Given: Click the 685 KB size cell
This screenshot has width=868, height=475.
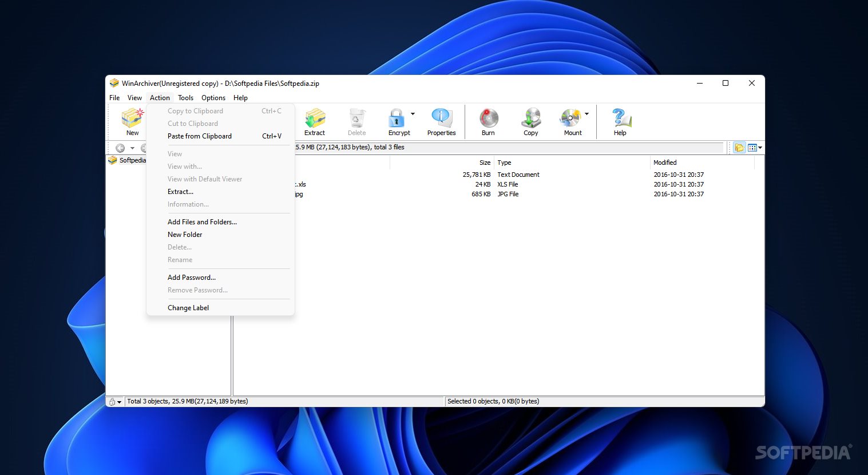Looking at the screenshot, I should [x=481, y=194].
